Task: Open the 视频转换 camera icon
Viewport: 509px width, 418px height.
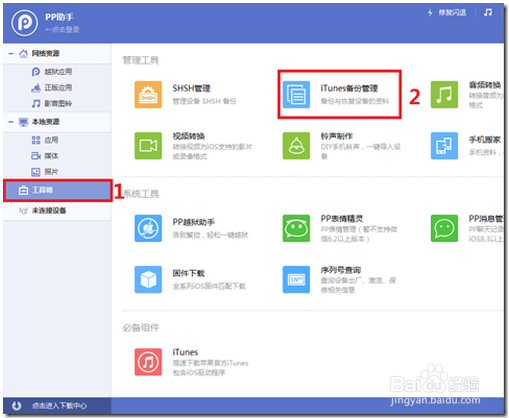Action: click(x=148, y=146)
